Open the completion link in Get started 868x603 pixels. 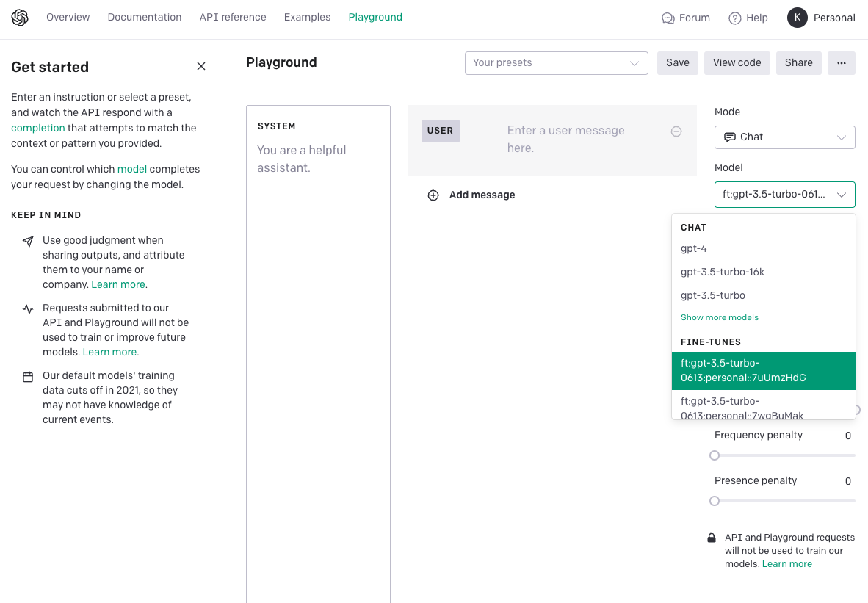(37, 128)
